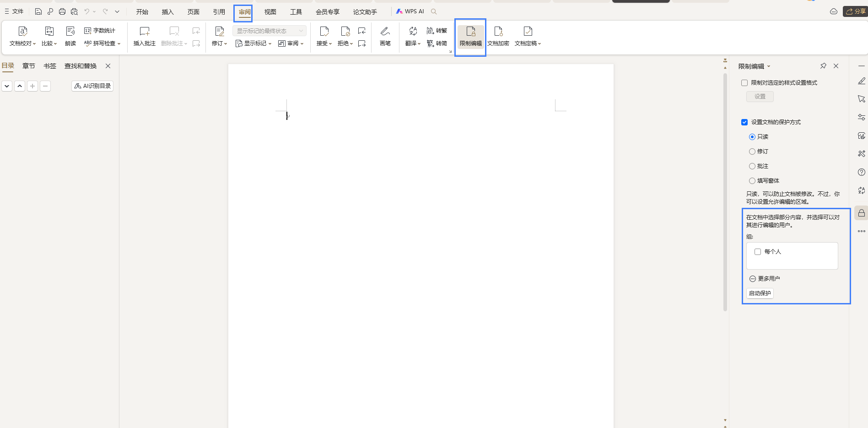The height and width of the screenshot is (428, 868).
Task: Open the 文件 menu
Action: (x=14, y=11)
